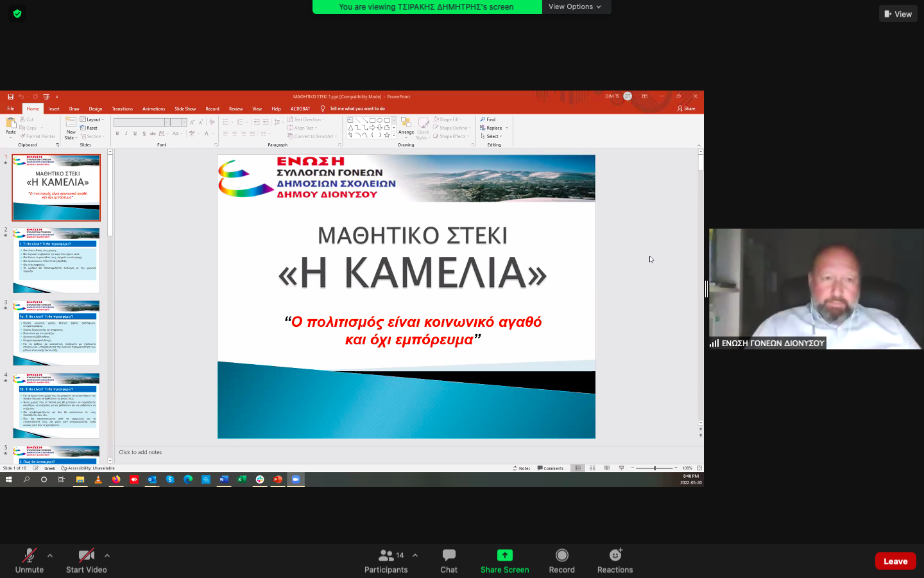Click the 'Click to add notes' field
Viewport: 924px width, 578px height.
406,452
